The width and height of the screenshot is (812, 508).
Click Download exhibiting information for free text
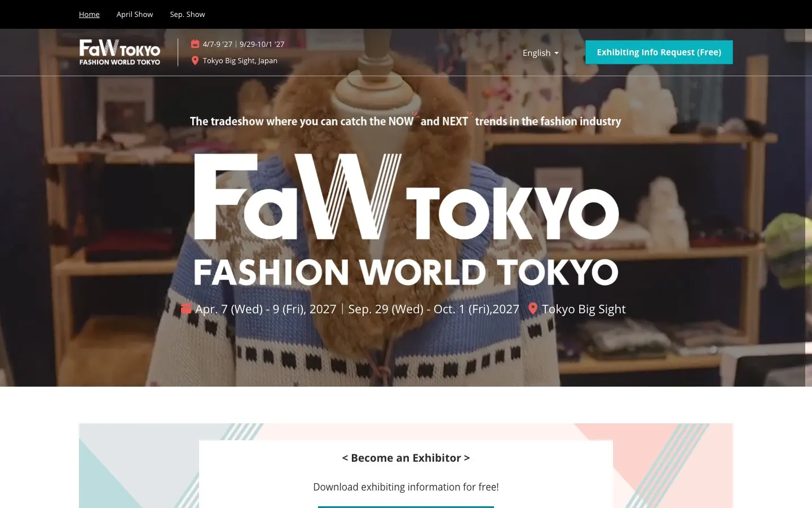click(x=406, y=487)
